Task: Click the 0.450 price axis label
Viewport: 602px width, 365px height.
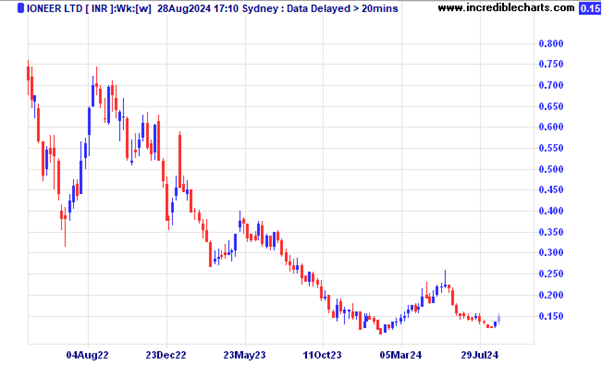Action: (551, 190)
